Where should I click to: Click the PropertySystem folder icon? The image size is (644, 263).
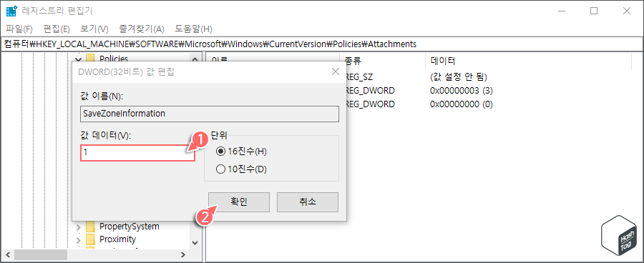pos(90,226)
